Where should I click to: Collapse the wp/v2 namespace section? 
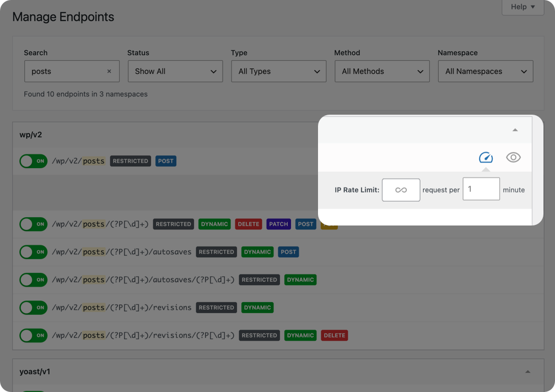pos(515,130)
